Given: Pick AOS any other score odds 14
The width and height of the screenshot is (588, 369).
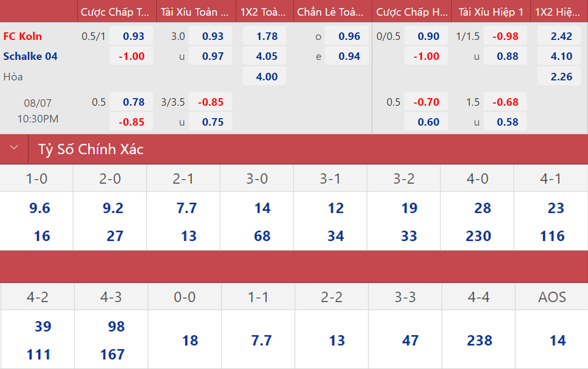Looking at the screenshot, I should click(x=557, y=340).
